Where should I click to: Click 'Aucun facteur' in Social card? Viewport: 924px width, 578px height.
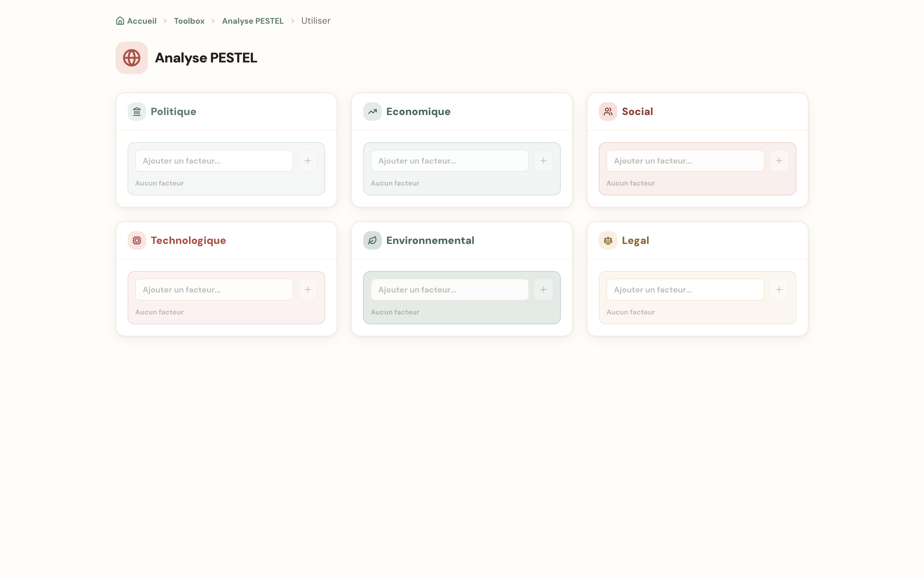[x=630, y=183]
